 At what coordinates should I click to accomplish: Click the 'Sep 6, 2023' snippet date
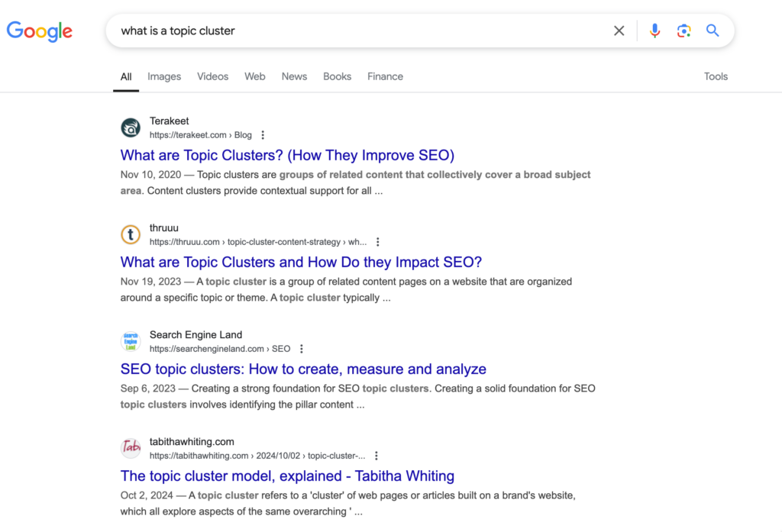[x=148, y=389]
